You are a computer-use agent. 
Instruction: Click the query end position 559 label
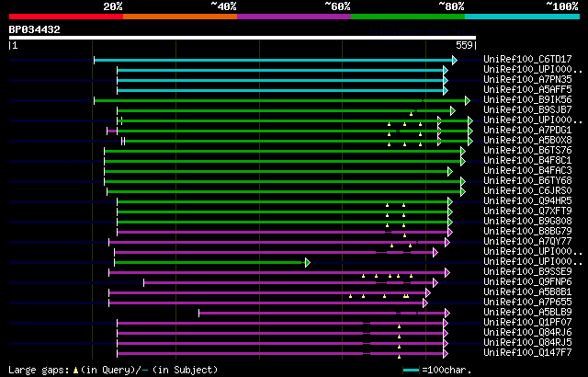[x=464, y=45]
